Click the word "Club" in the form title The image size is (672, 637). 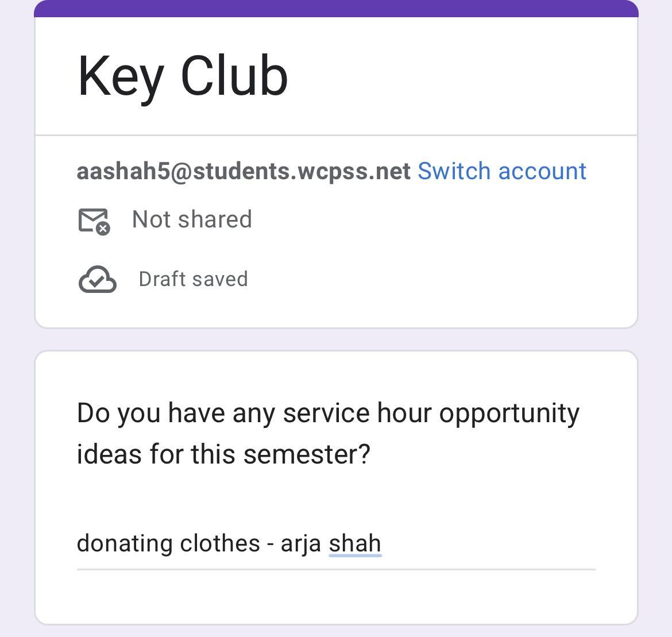tap(234, 76)
